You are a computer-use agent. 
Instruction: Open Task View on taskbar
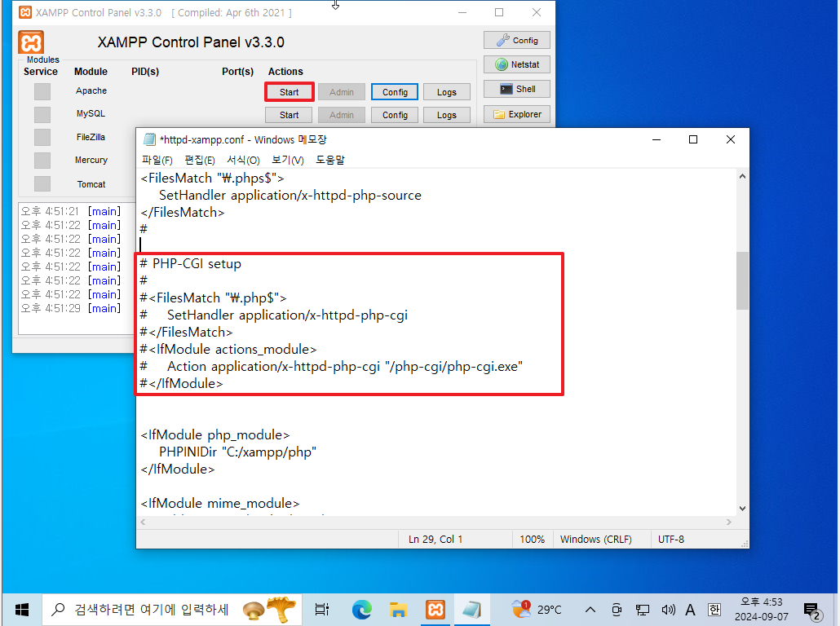click(x=322, y=610)
